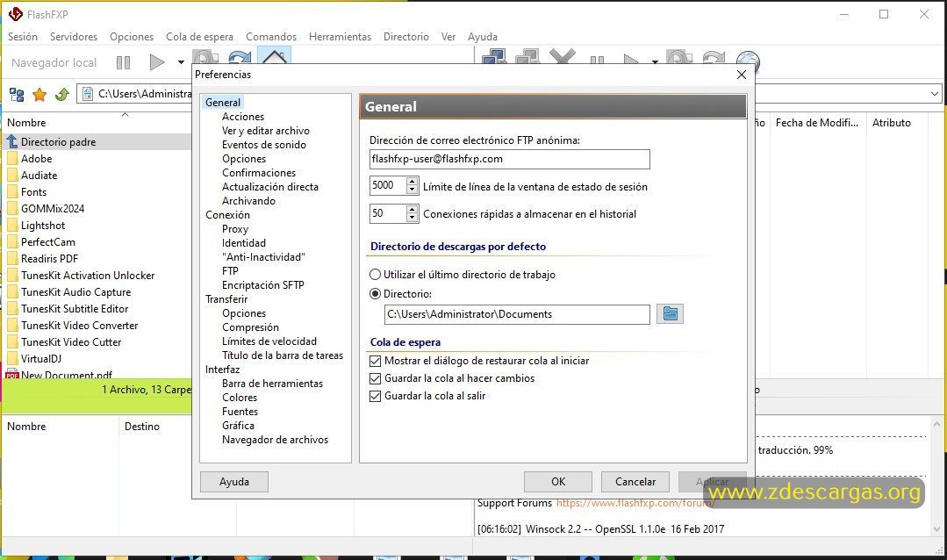Click the local path address box
The height and width of the screenshot is (560, 947).
pos(134,94)
